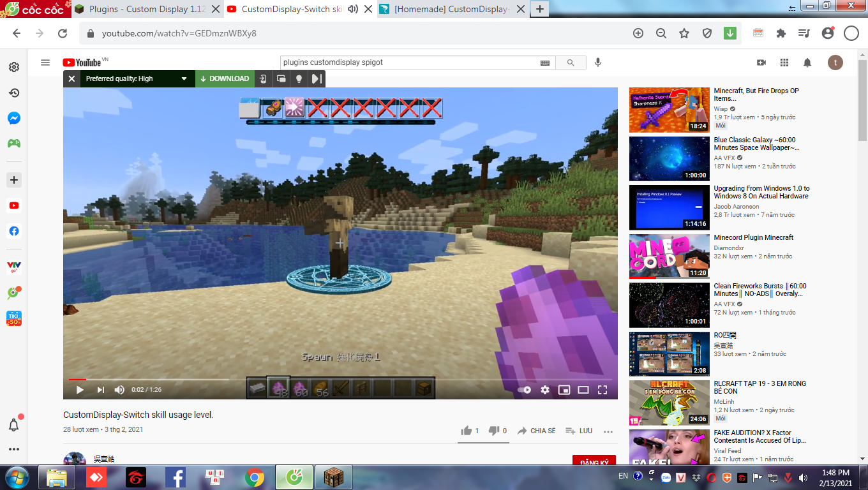
Task: Toggle fullscreen in the video player
Action: [x=602, y=389]
